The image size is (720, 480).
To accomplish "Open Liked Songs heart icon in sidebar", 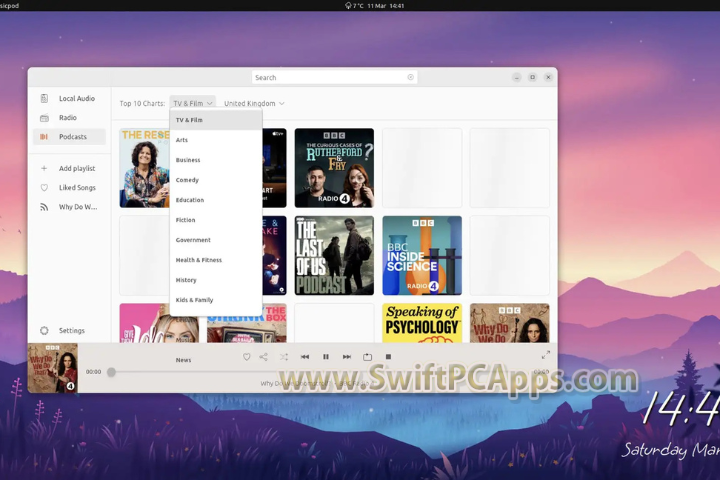I will point(44,187).
